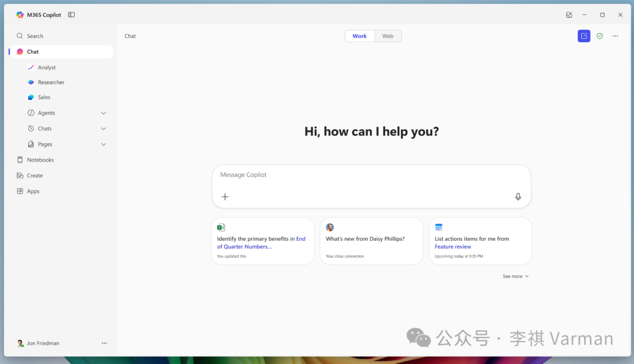The image size is (634, 364).
Task: Close the M365 Copilot window
Action: point(620,15)
